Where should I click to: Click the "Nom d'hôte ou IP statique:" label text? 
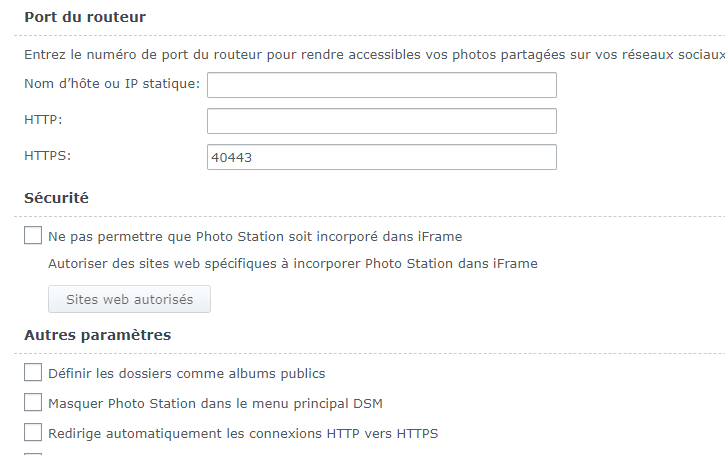112,83
